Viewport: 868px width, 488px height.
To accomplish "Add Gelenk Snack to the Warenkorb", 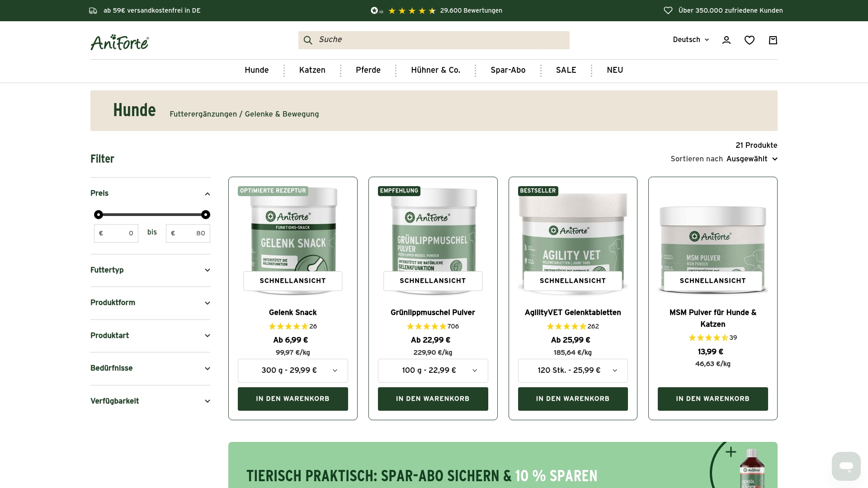I will [292, 399].
